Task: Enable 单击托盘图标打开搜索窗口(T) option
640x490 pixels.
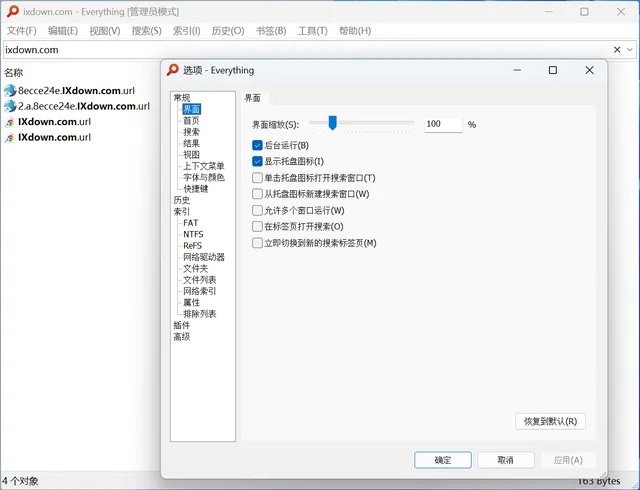Action: click(x=257, y=178)
